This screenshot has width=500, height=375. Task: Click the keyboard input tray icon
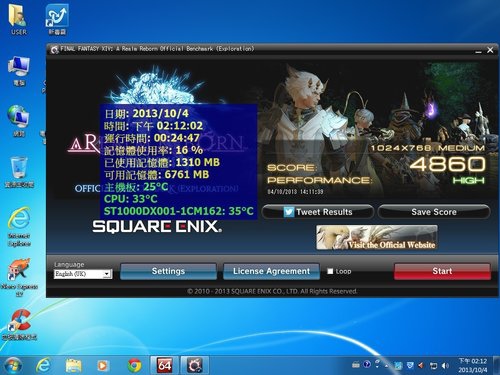pos(356,365)
